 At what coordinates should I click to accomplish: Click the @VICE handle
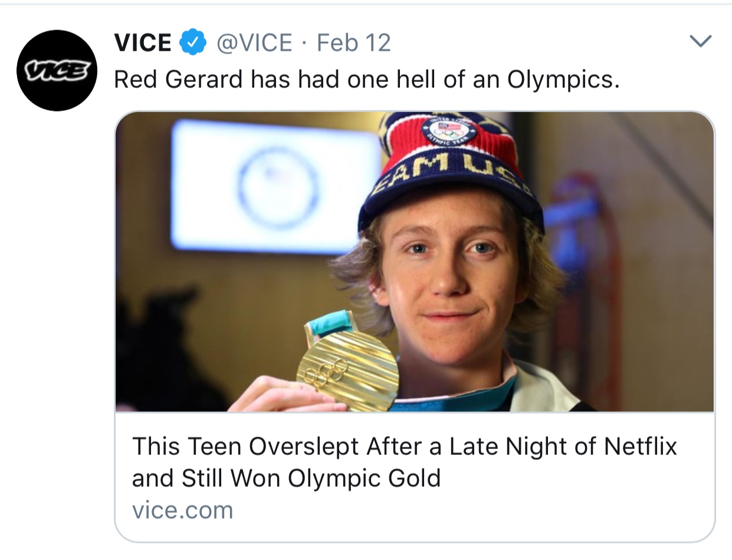(254, 43)
